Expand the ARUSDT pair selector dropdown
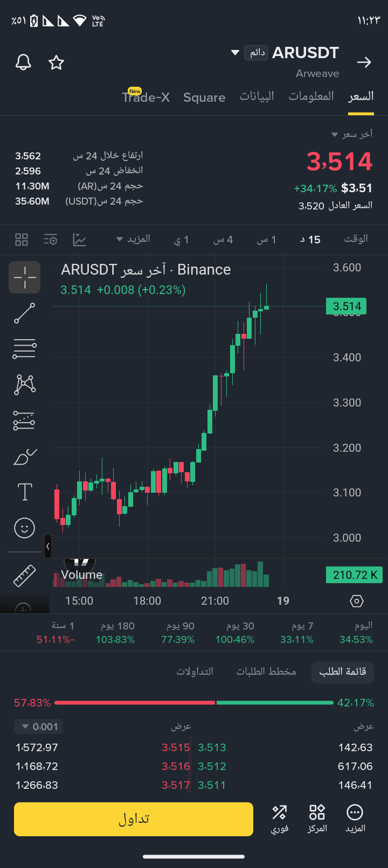The width and height of the screenshot is (388, 868). [x=235, y=53]
